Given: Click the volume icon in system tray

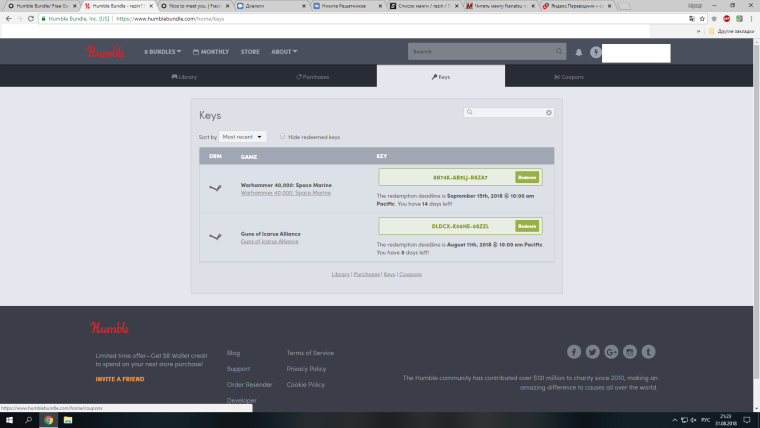Looking at the screenshot, I should [693, 420].
